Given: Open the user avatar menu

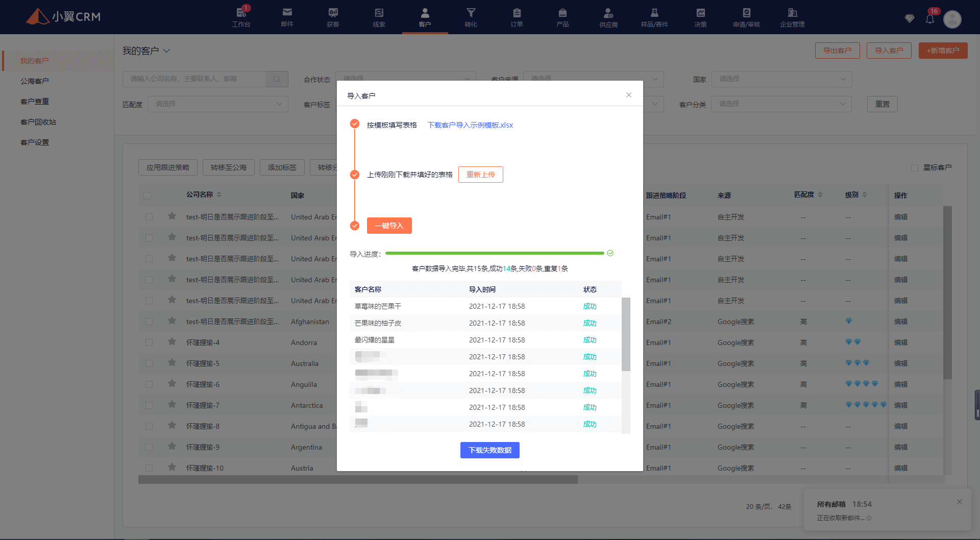Looking at the screenshot, I should (x=952, y=19).
